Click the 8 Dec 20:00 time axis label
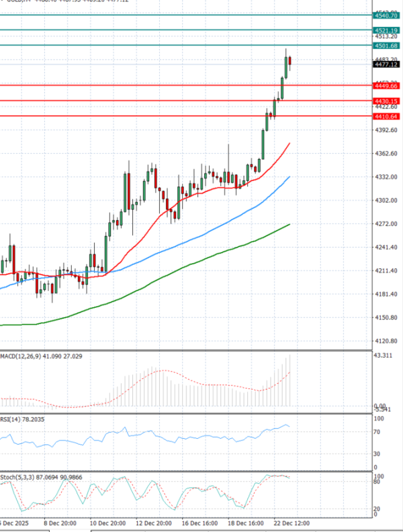Image resolution: width=403 pixels, height=532 pixels. coord(59,522)
